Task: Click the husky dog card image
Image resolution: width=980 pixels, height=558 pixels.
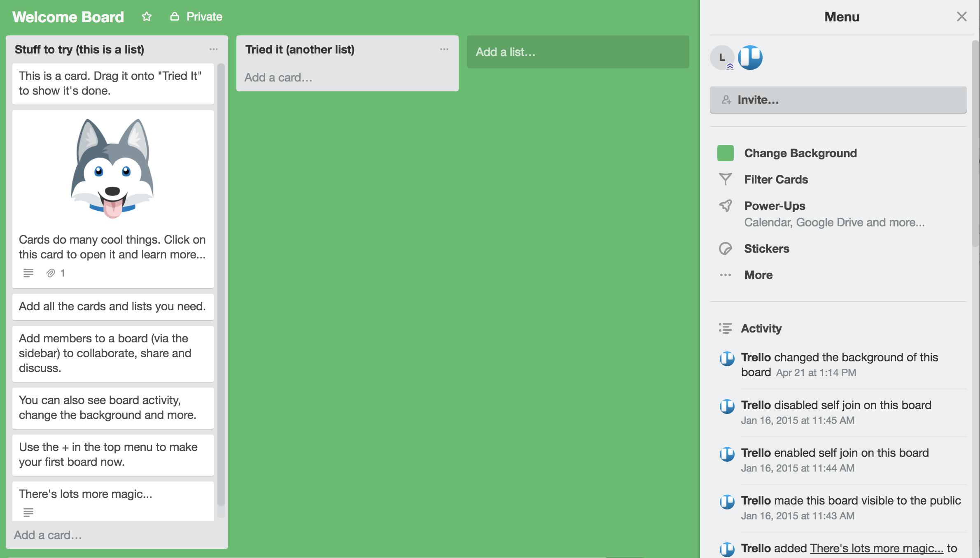Action: [x=112, y=169]
